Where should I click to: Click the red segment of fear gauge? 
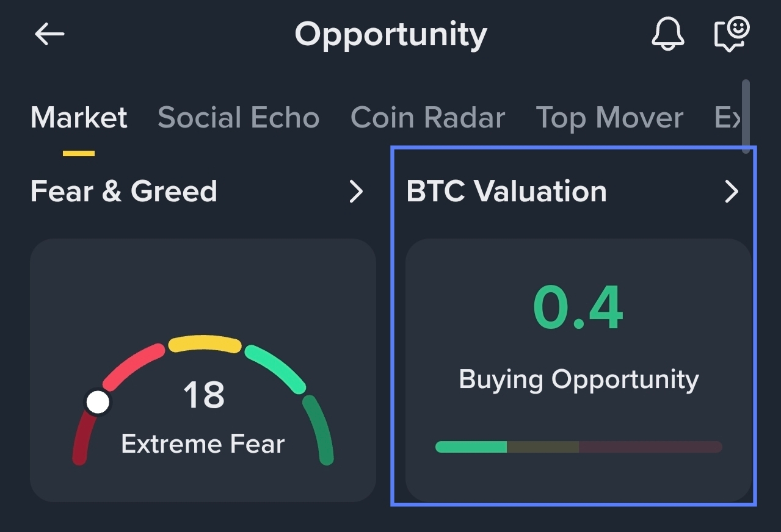point(133,367)
